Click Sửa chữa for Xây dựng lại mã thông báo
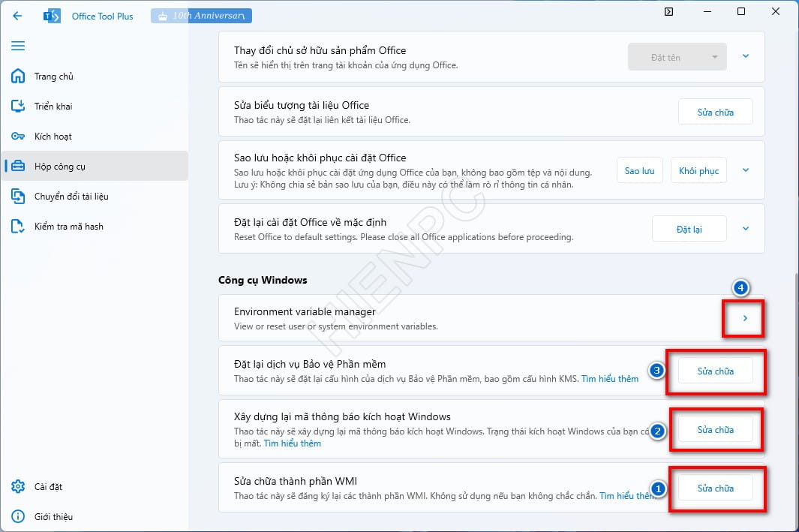799x532 pixels. click(x=716, y=429)
